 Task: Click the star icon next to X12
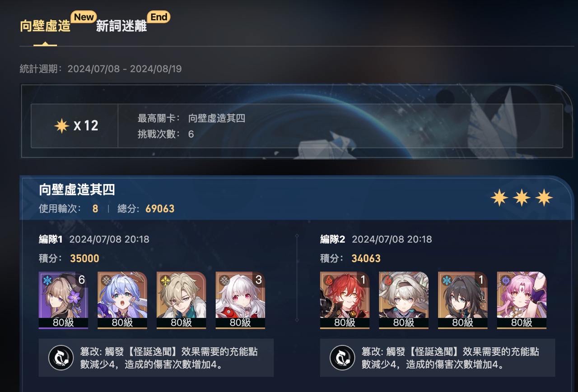tap(61, 125)
